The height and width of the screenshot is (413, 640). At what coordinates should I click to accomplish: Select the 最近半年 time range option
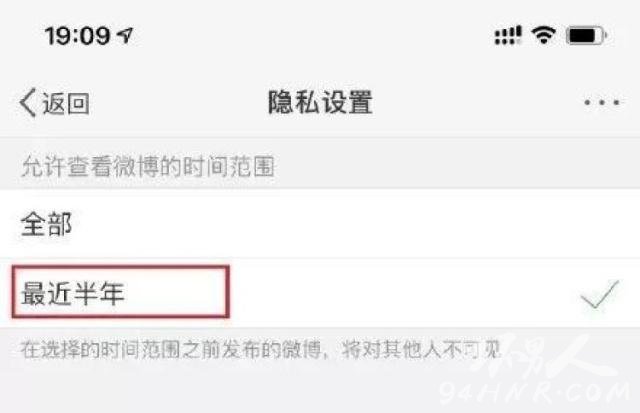pos(320,293)
